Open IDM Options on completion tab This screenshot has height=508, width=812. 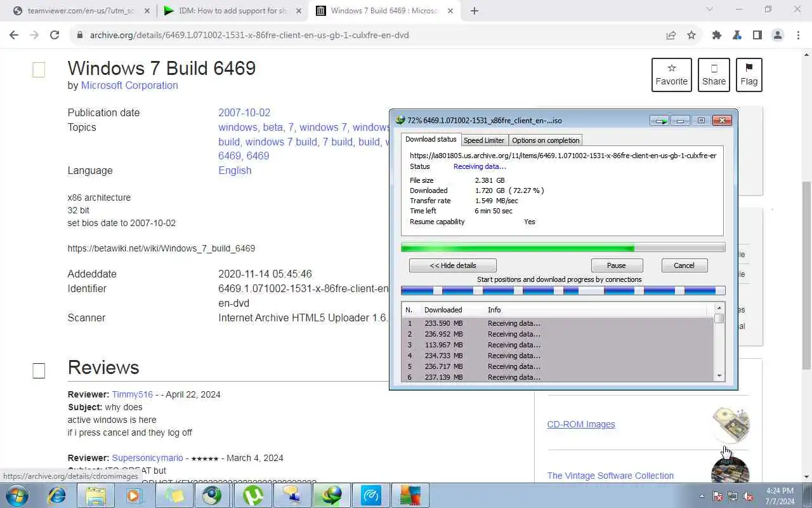pos(546,140)
